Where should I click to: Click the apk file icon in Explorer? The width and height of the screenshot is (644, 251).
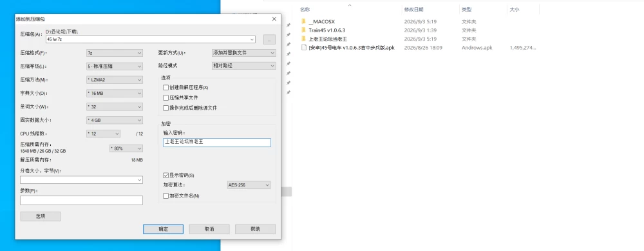(x=303, y=47)
